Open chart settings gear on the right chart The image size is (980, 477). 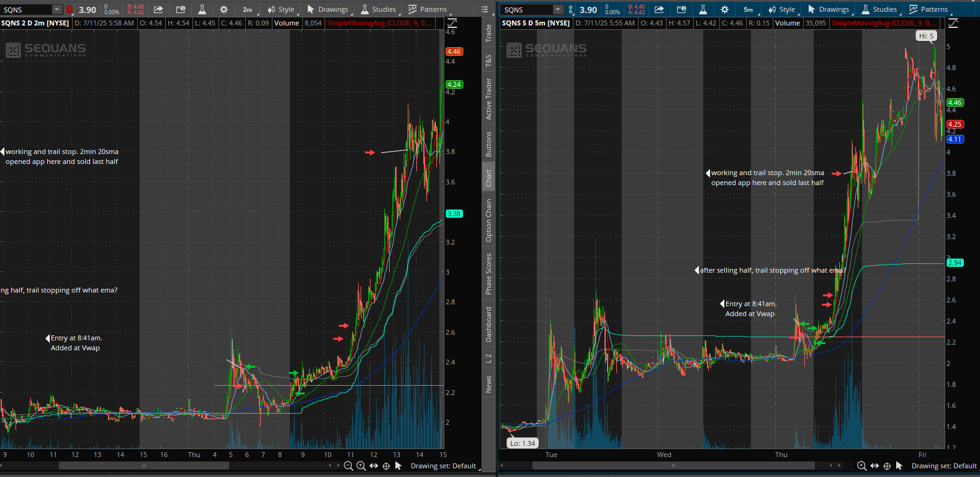point(725,9)
